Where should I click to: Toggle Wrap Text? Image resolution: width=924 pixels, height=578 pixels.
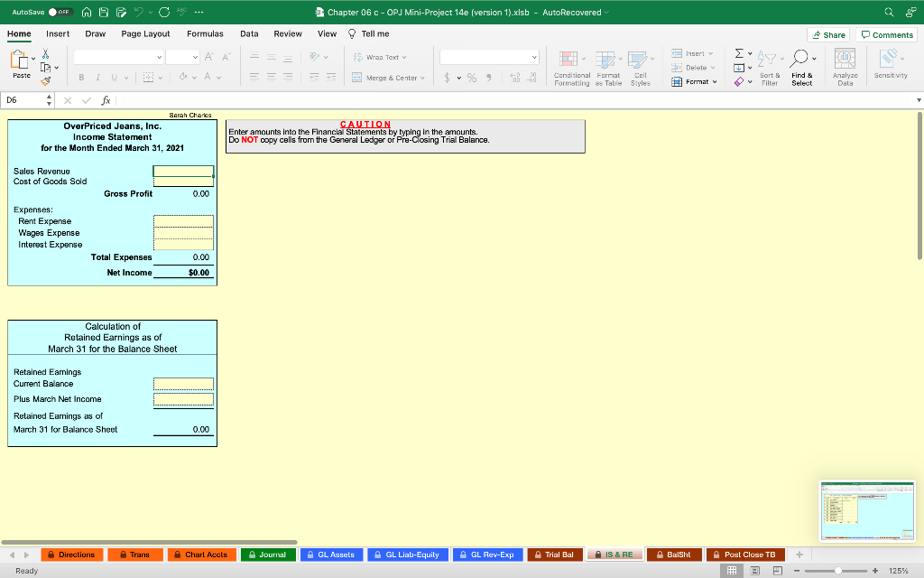380,57
